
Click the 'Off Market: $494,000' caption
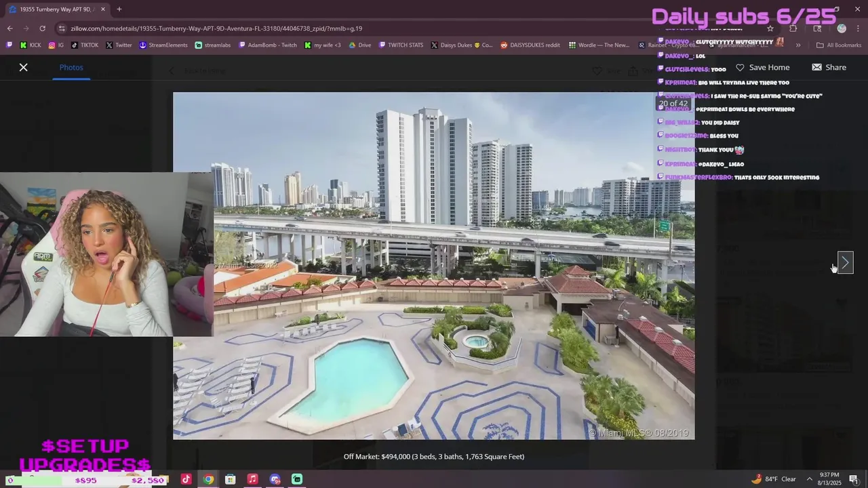[434, 457]
